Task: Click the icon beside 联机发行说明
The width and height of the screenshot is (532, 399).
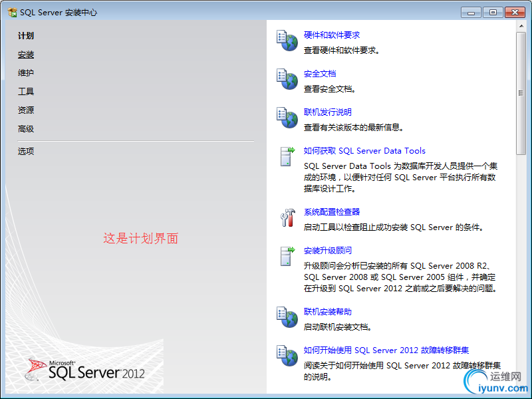Action: (287, 118)
